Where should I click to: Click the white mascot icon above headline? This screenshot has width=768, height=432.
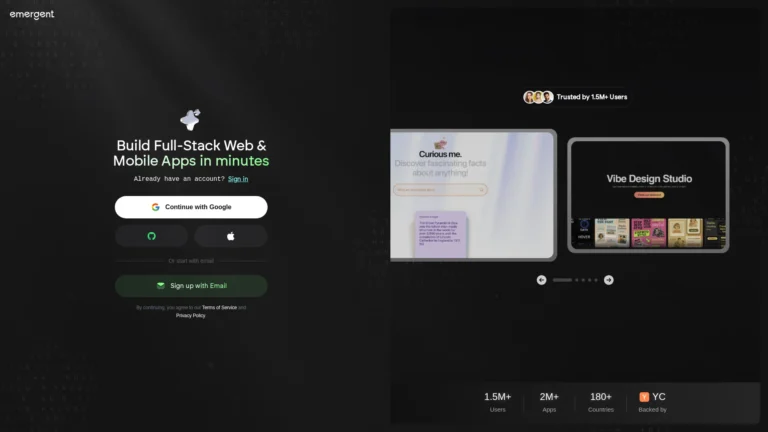pyautogui.click(x=191, y=120)
